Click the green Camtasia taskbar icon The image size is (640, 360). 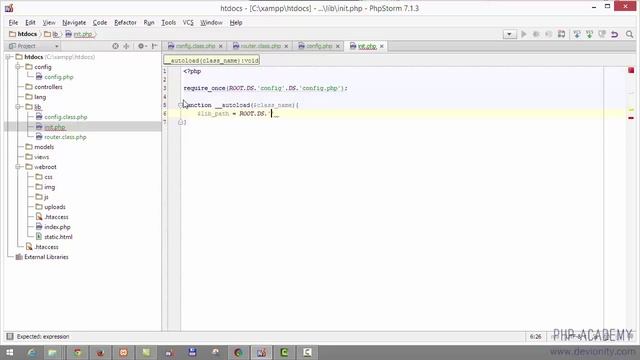point(284,352)
